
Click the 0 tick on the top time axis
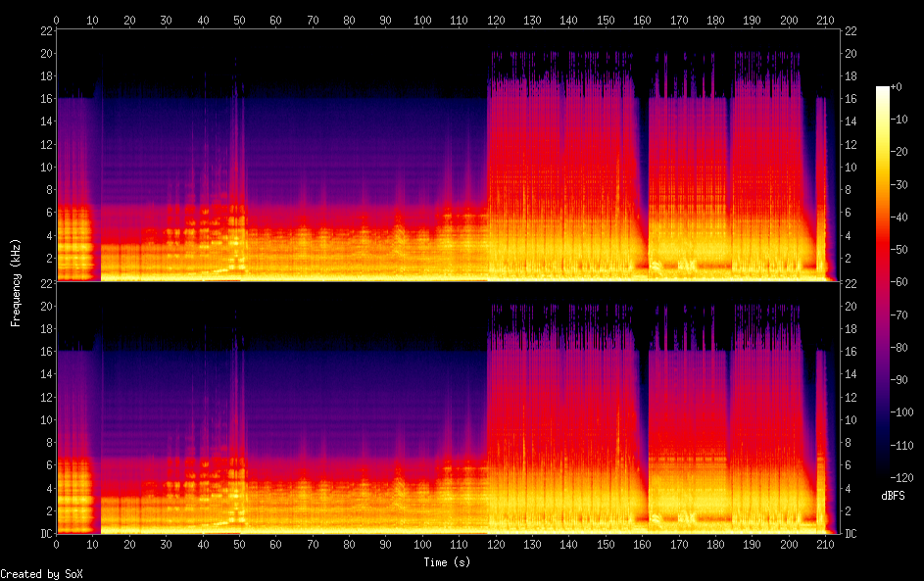point(57,20)
